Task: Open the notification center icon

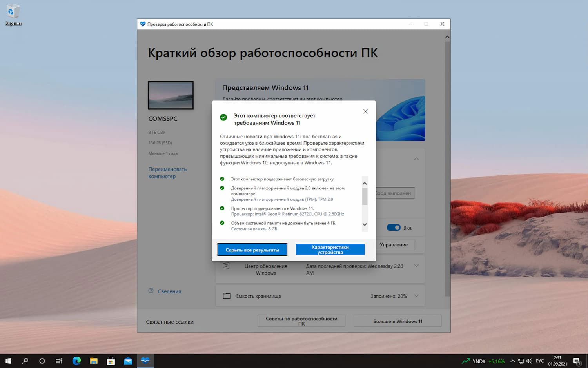Action: tap(577, 361)
